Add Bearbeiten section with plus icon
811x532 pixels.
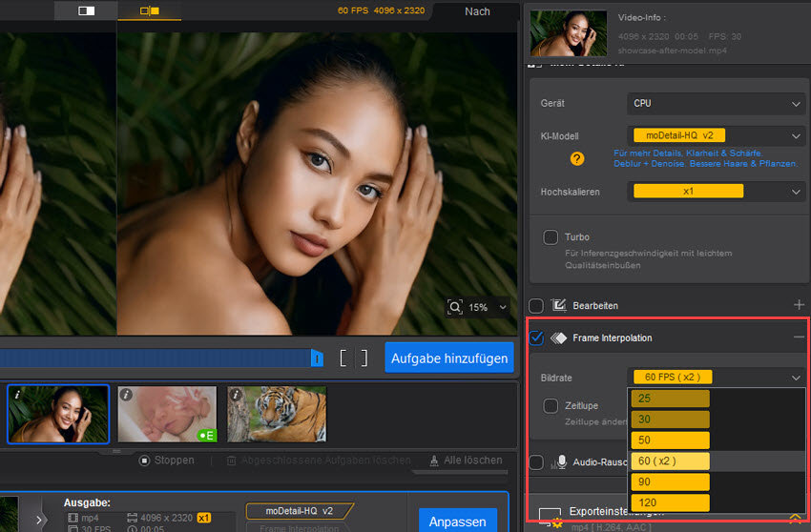coord(799,305)
